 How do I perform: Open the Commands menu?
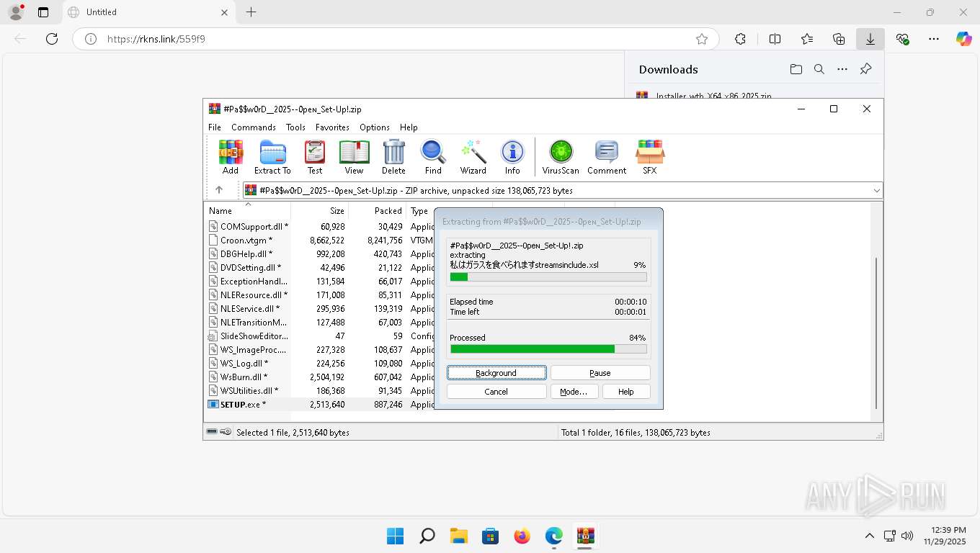pos(254,127)
